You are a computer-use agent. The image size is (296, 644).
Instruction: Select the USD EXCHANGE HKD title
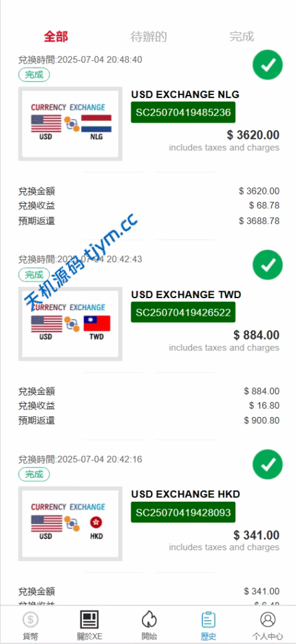[185, 494]
